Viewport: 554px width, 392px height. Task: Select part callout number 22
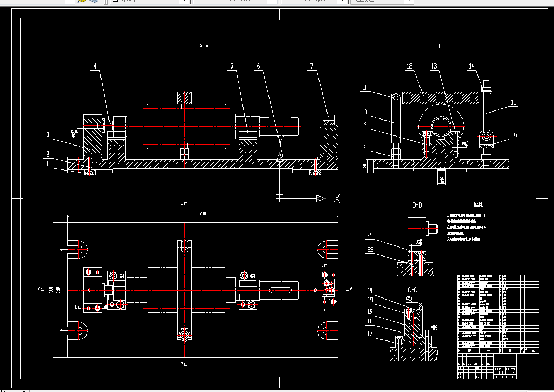tap(370, 250)
